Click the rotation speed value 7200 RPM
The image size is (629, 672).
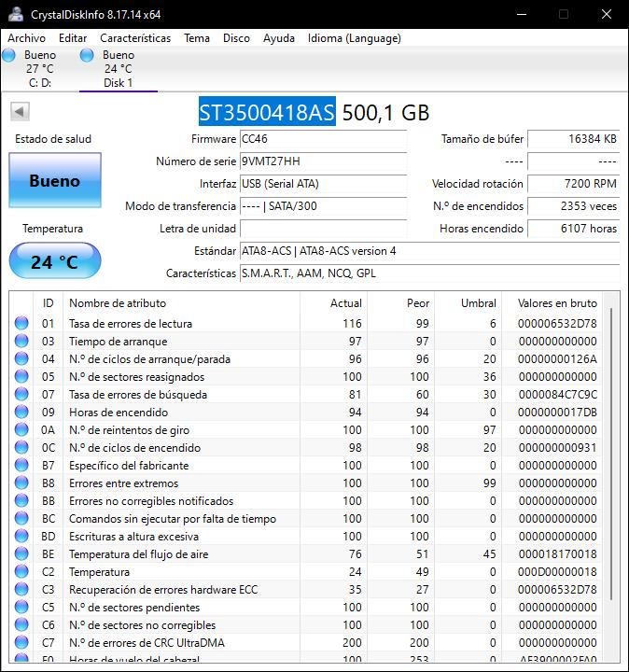coord(574,184)
